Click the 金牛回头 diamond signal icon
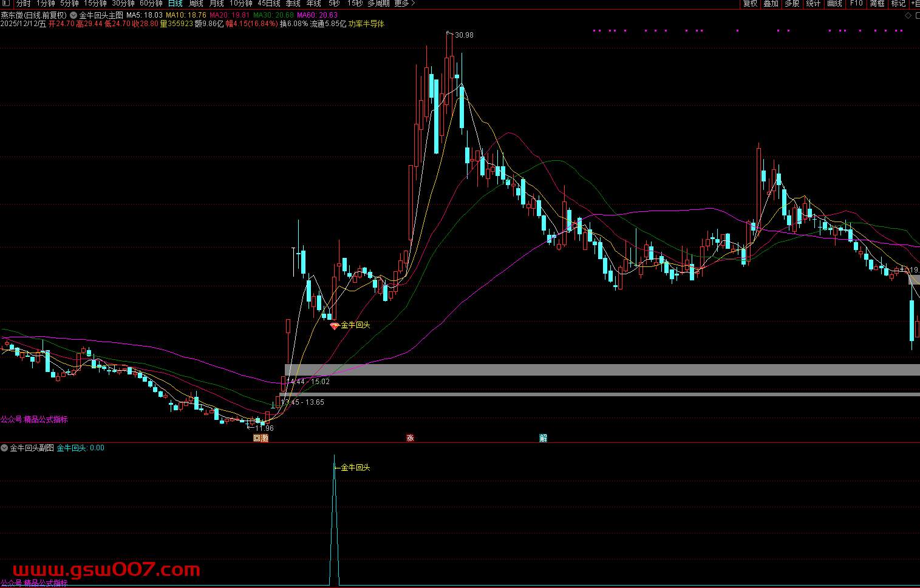Viewport: 920px width, 588px height. pos(333,326)
